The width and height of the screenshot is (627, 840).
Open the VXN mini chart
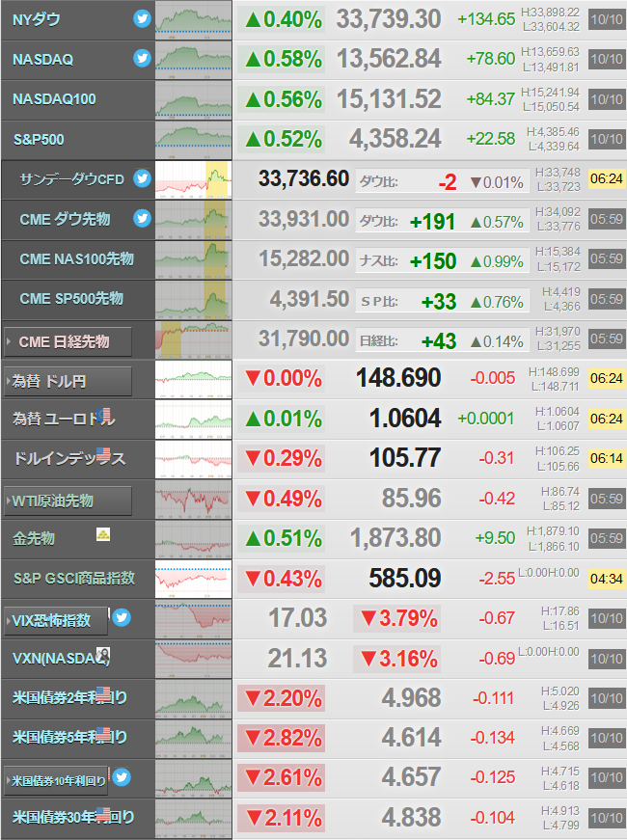[x=194, y=659]
